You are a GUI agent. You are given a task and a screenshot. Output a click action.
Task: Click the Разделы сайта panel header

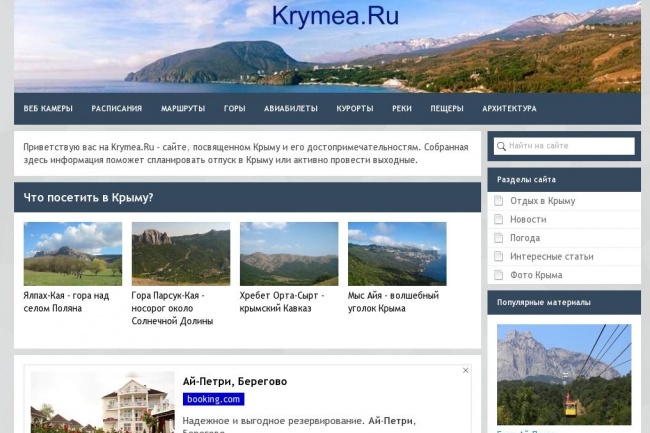click(564, 180)
